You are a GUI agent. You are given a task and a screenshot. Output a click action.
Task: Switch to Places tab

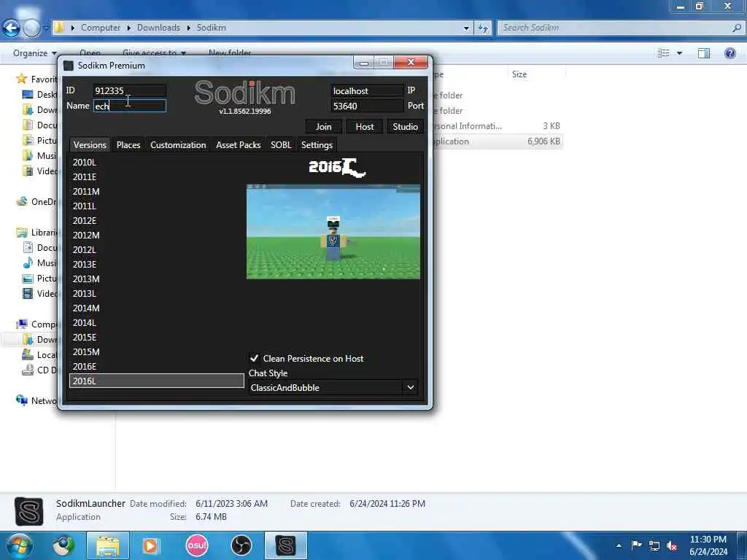(x=128, y=145)
